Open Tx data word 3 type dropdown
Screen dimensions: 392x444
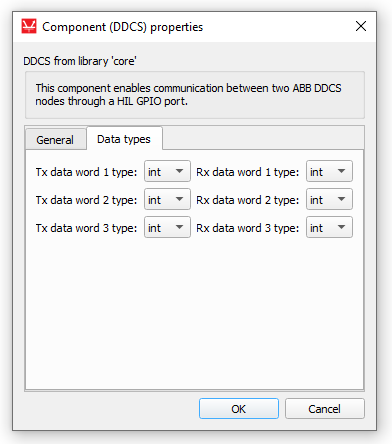point(167,227)
